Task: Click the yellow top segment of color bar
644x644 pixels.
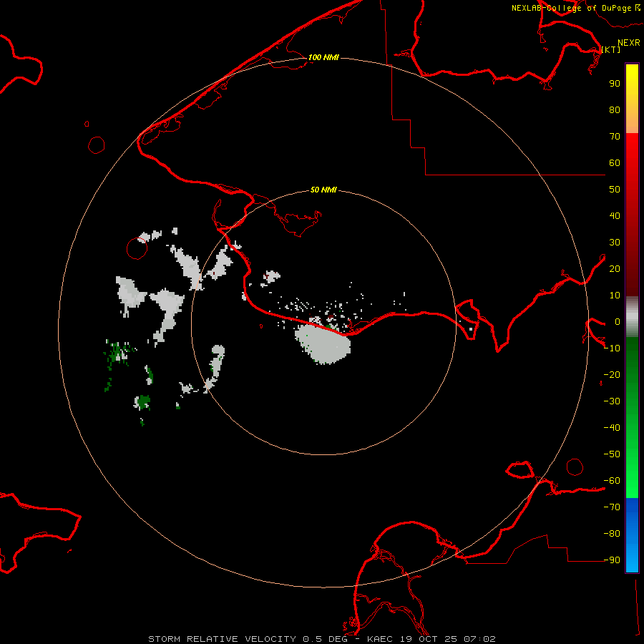Action: [x=632, y=99]
